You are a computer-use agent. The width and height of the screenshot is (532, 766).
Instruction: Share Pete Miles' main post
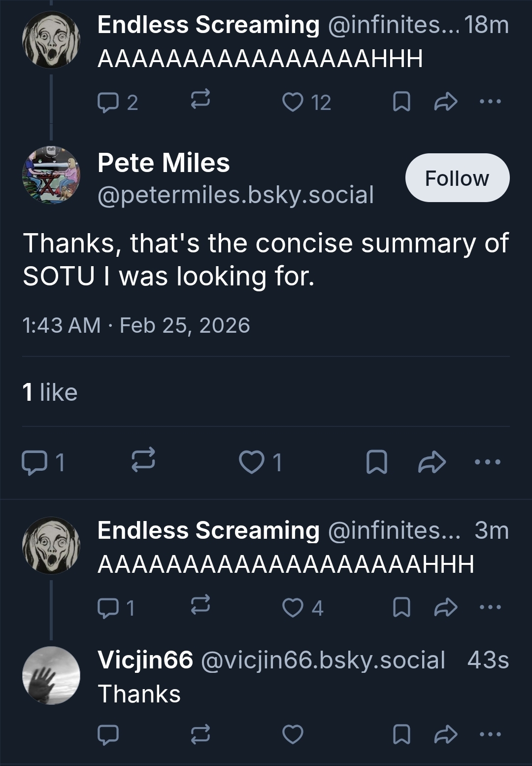coord(432,462)
